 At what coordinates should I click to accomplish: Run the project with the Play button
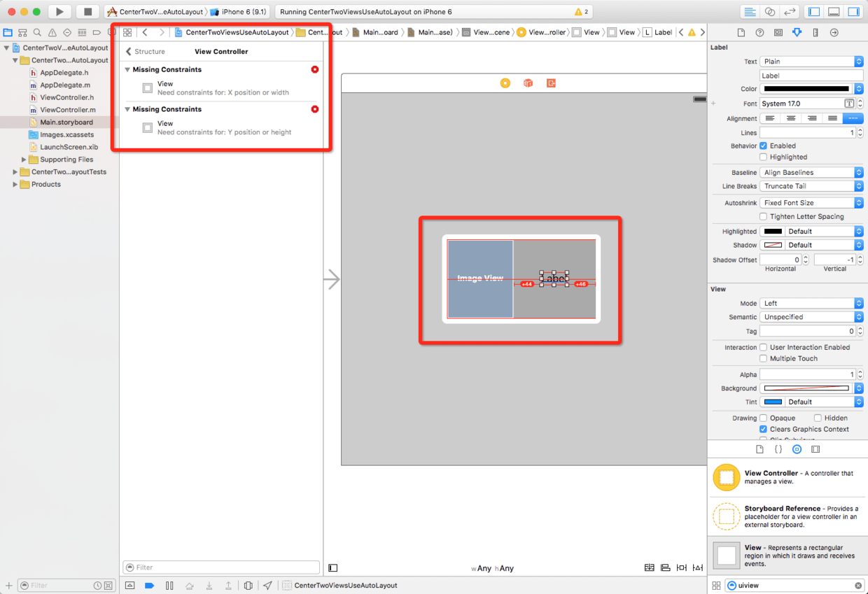click(59, 12)
